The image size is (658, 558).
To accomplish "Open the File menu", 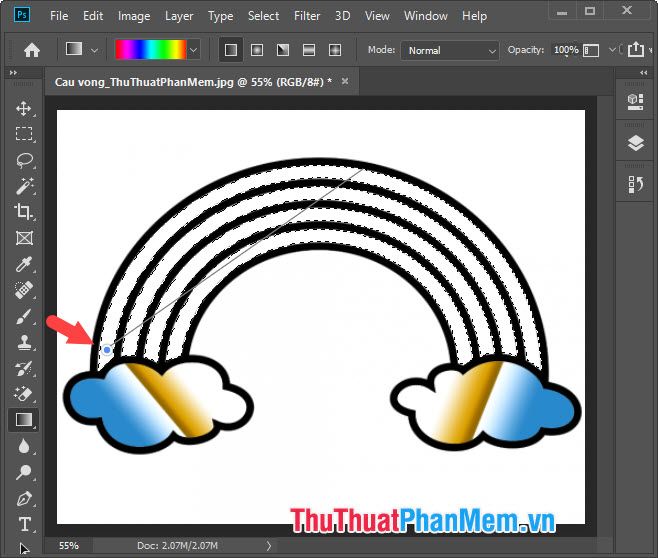I will [x=59, y=16].
